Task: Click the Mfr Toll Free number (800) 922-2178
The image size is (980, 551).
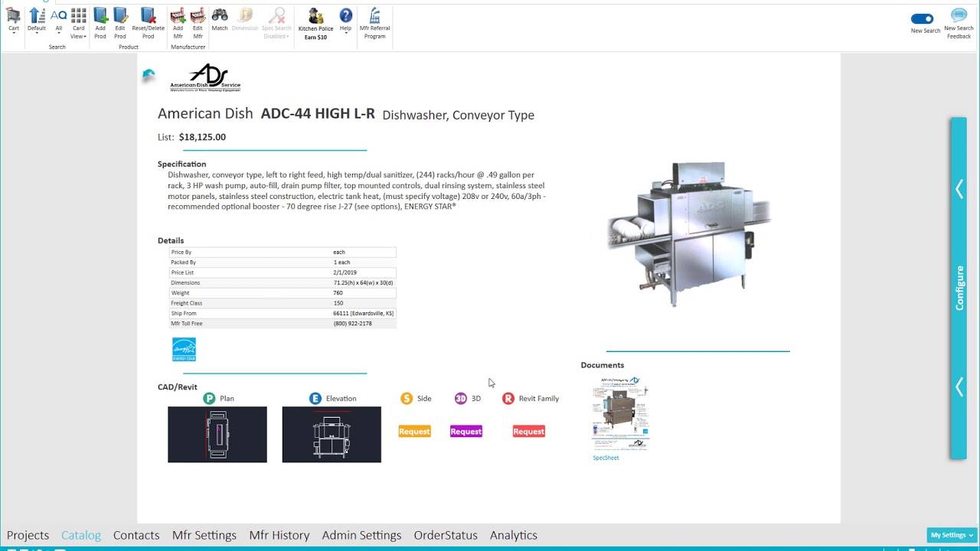Action: point(352,323)
